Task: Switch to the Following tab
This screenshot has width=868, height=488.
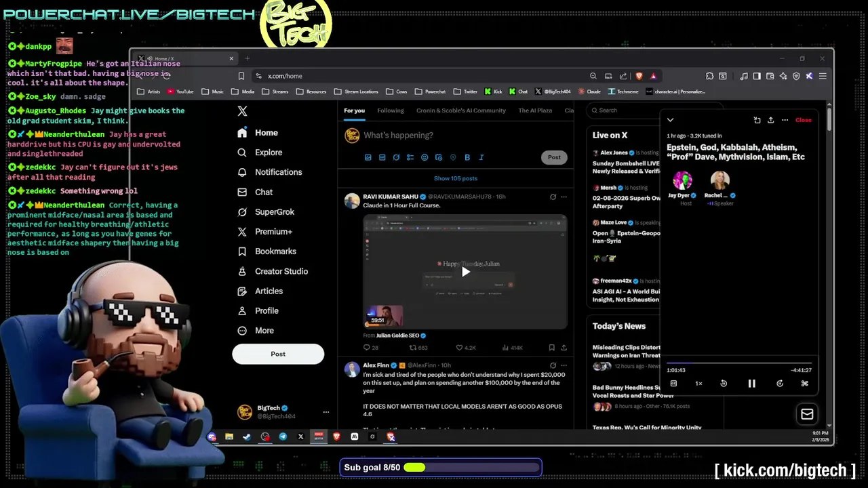Action: [x=391, y=110]
